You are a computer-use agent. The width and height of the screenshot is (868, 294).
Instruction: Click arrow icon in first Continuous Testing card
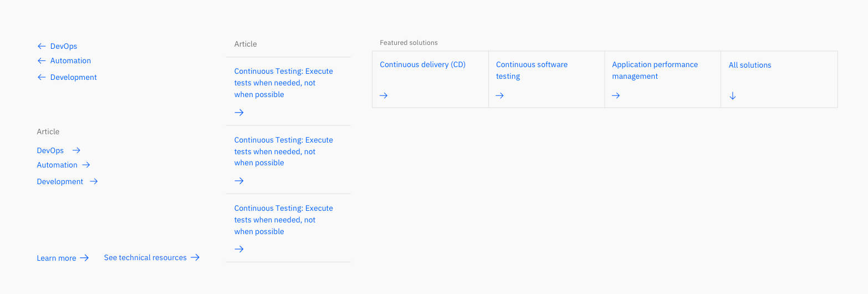tap(239, 113)
